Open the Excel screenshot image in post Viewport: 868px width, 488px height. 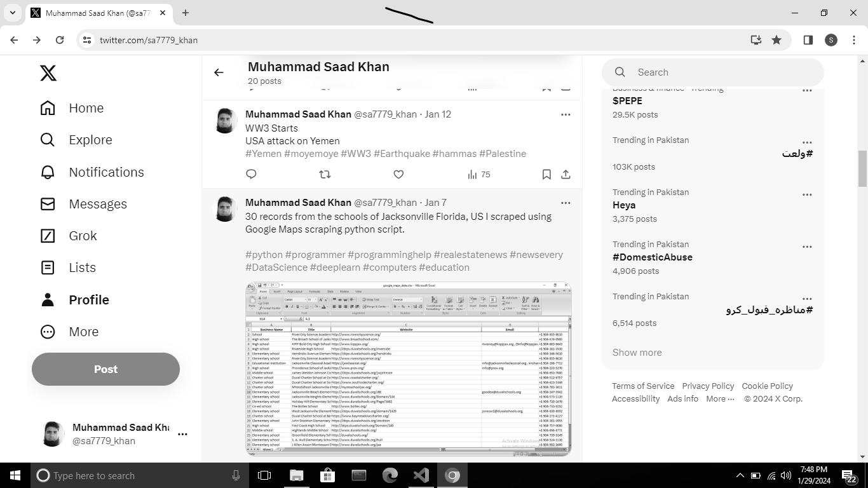point(409,369)
